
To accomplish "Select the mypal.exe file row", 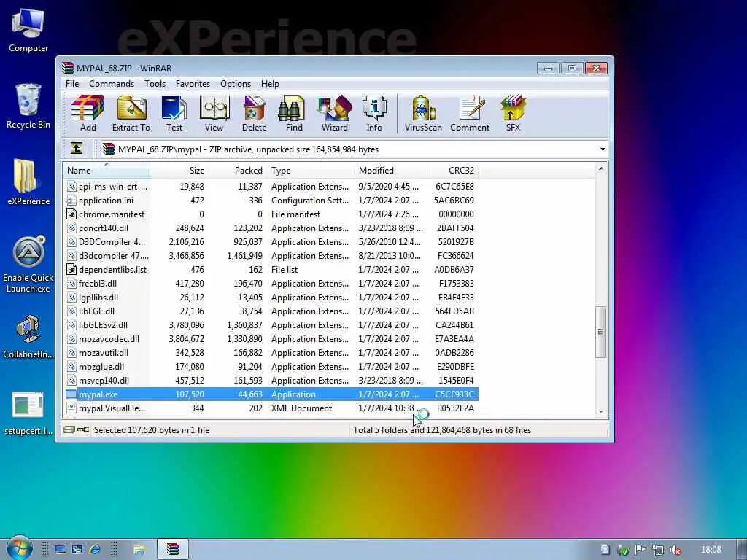I will [271, 394].
